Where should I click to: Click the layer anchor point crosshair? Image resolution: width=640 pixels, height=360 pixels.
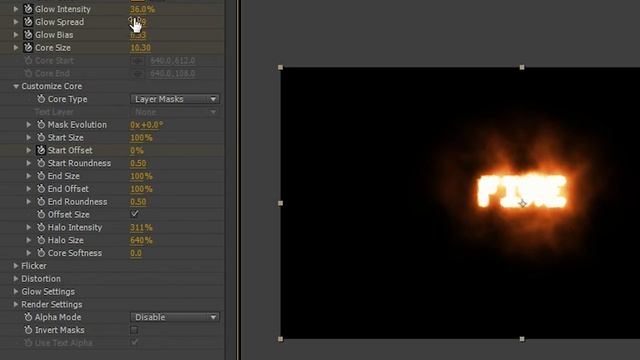(522, 203)
